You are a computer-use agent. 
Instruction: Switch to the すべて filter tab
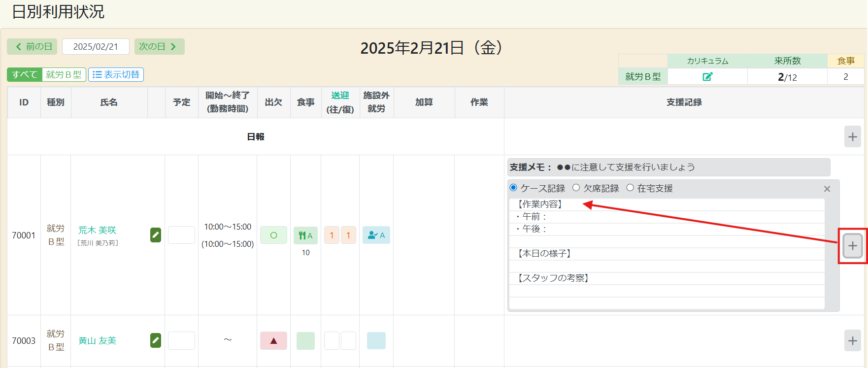[25, 74]
